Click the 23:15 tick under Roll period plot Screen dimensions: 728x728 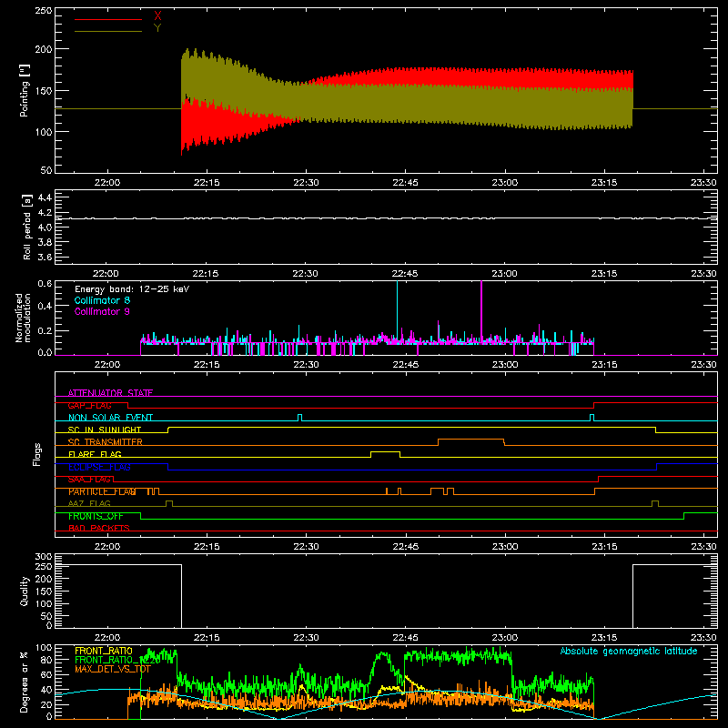coord(604,274)
